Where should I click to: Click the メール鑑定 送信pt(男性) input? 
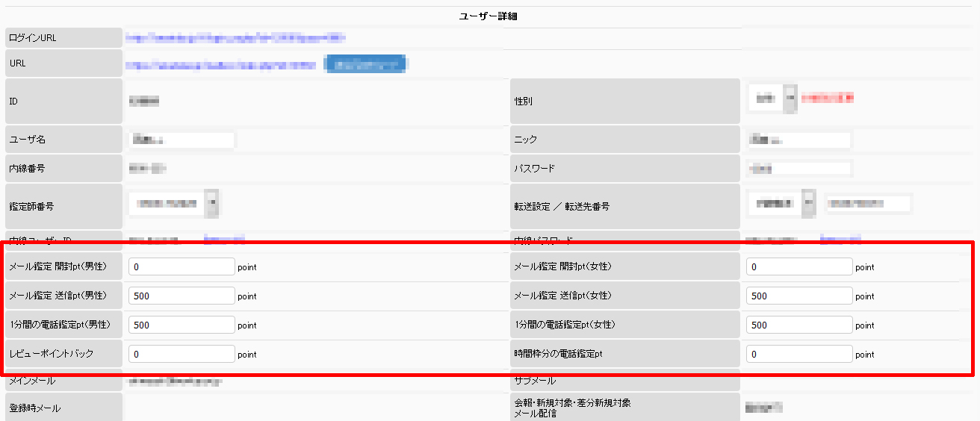click(182, 296)
